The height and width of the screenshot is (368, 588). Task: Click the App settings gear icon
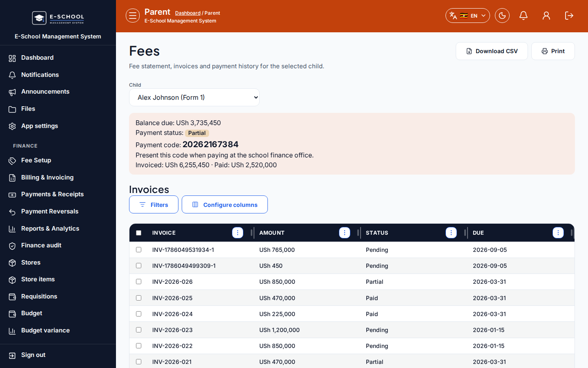[x=12, y=126]
